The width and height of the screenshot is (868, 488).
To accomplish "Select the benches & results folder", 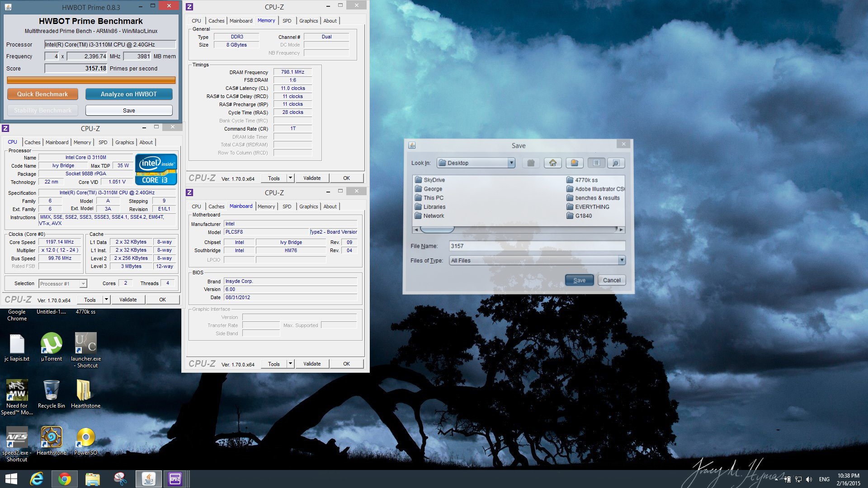I will 593,198.
